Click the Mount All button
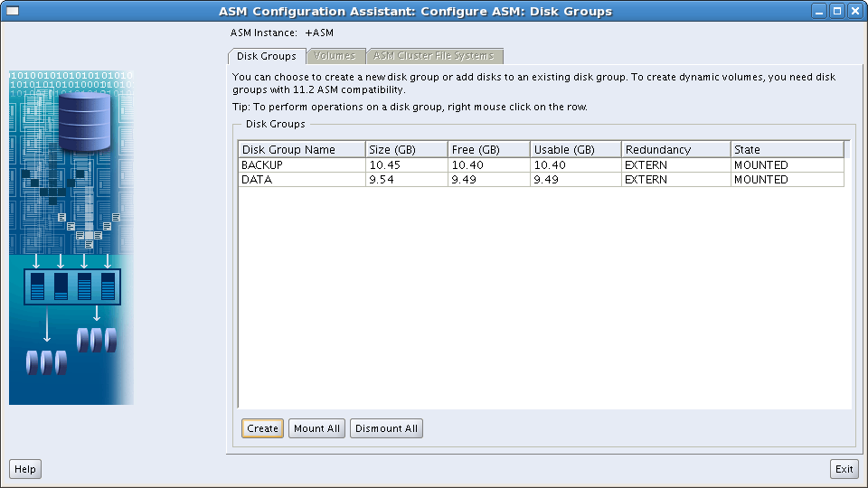 coord(316,428)
